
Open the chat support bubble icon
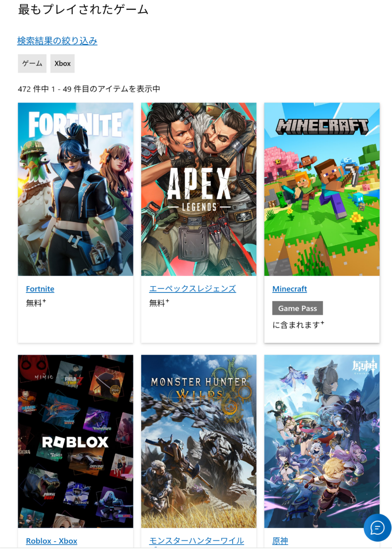[377, 527]
